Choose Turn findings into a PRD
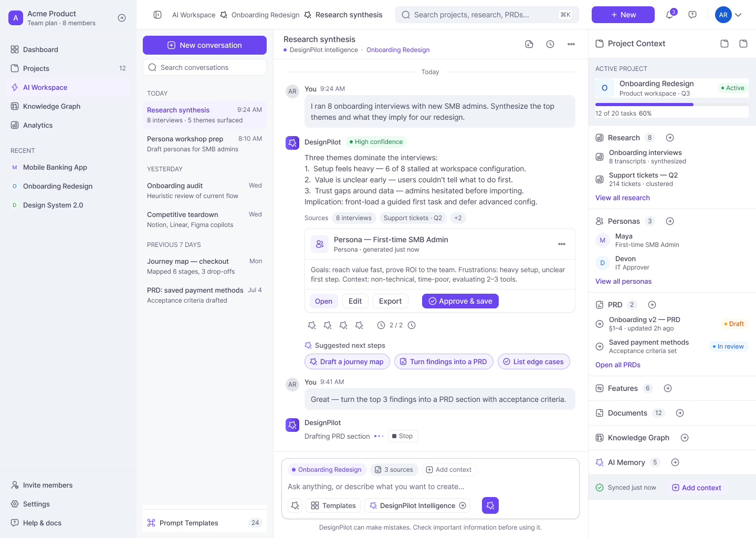The height and width of the screenshot is (538, 756). coord(444,361)
